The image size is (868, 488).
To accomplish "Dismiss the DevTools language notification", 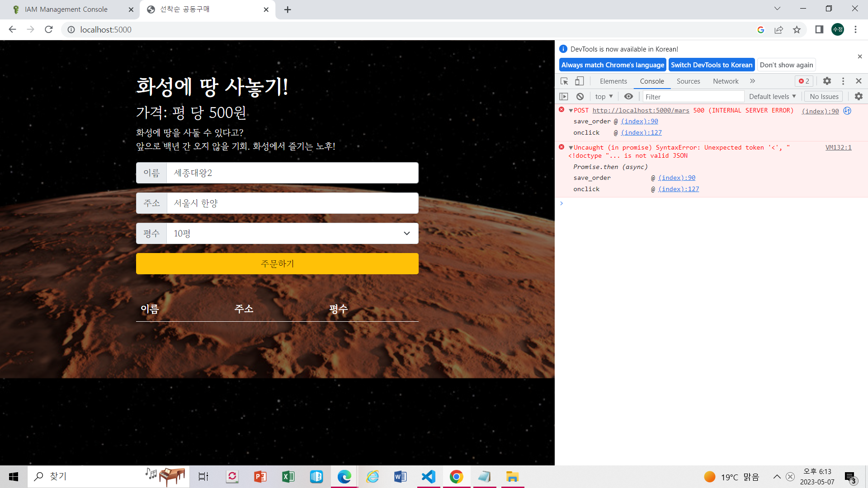I will (x=860, y=57).
